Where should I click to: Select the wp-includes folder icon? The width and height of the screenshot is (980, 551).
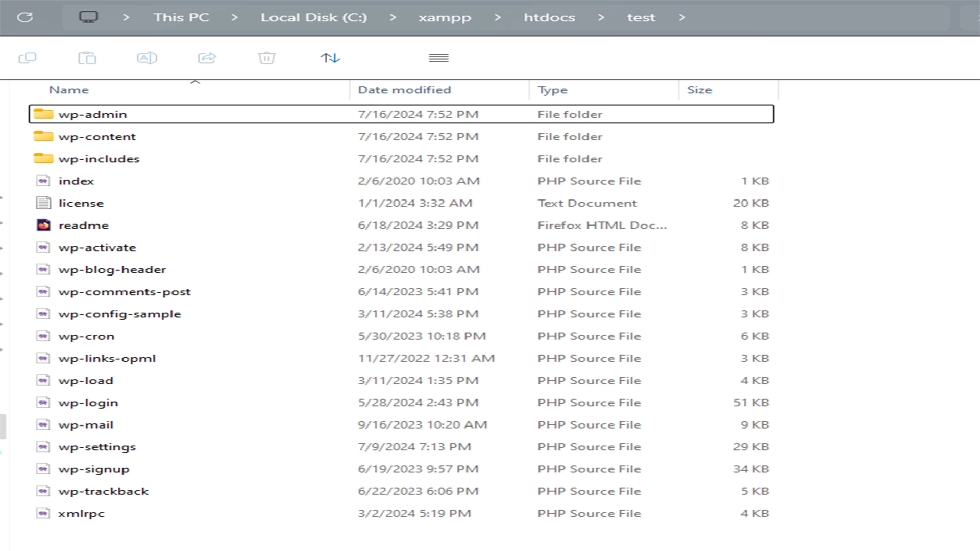point(43,158)
